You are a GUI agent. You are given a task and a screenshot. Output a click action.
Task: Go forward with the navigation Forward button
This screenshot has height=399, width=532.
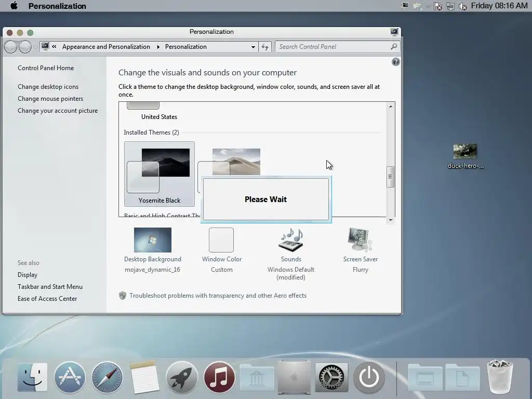point(25,47)
